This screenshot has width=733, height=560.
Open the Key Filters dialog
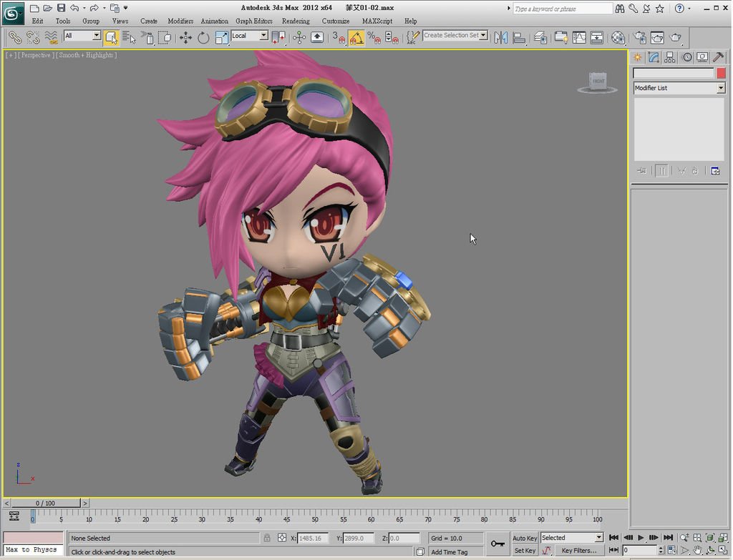click(x=578, y=551)
